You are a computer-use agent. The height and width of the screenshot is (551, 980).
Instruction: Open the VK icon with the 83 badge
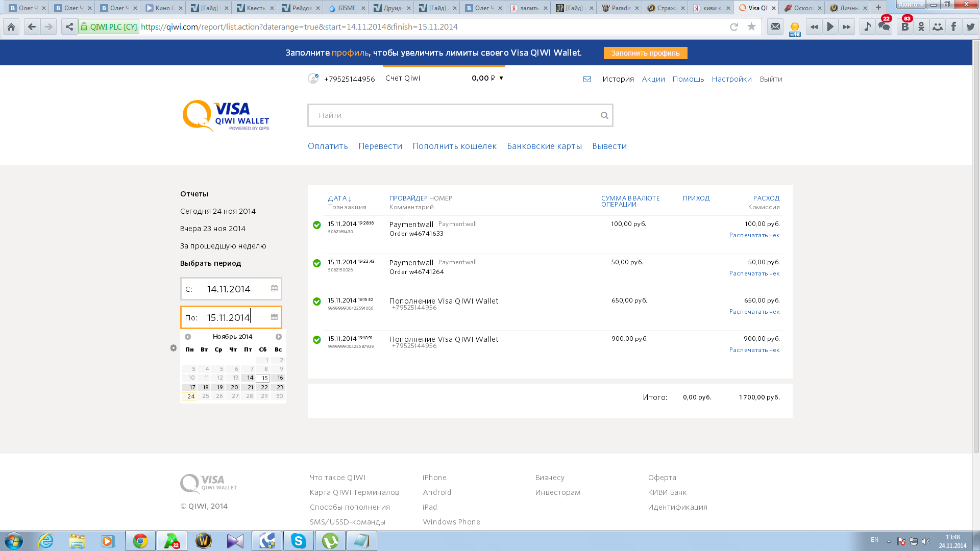905,26
